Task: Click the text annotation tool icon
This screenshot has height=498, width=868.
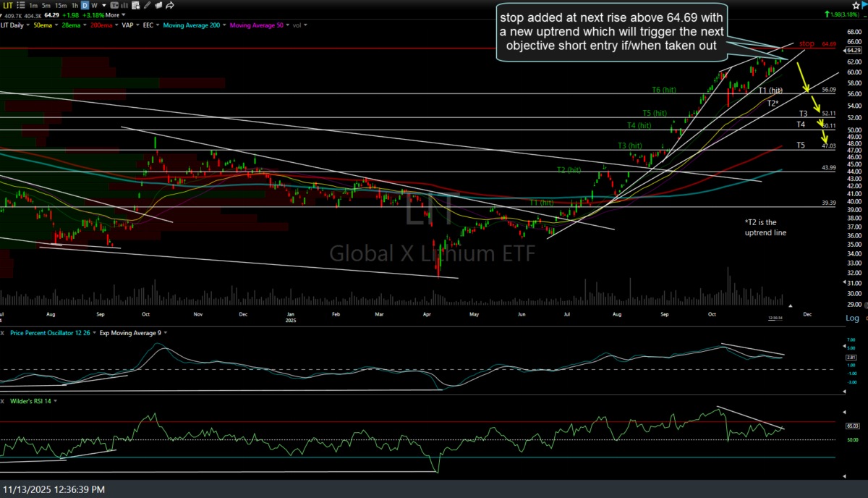Action: coord(114,6)
